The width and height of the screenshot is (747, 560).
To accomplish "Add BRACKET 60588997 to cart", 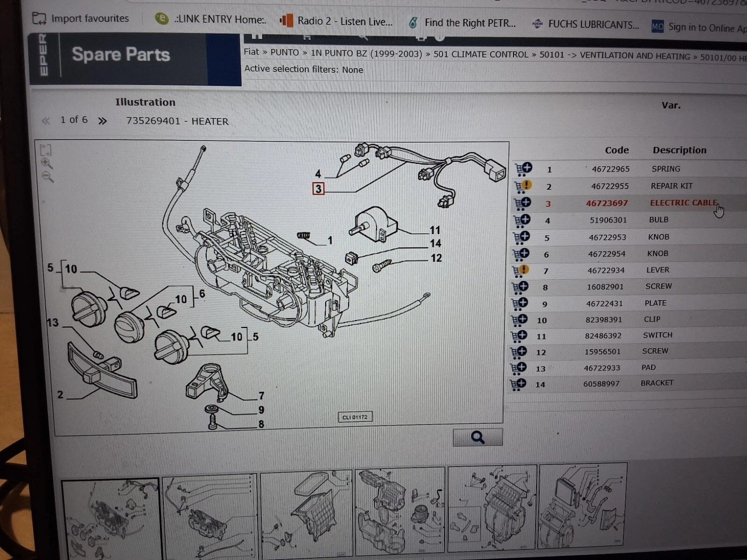I will (517, 384).
